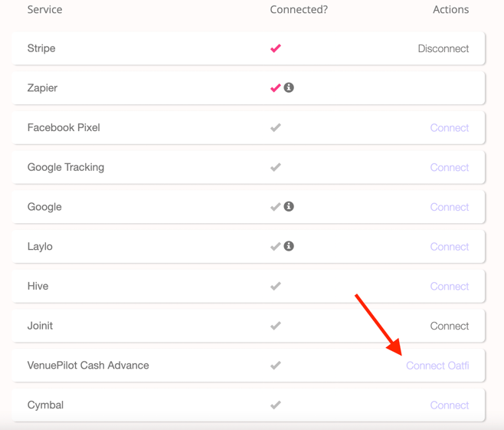This screenshot has width=504, height=430.
Task: Click the Joinit gray checkmark
Action: click(x=276, y=326)
